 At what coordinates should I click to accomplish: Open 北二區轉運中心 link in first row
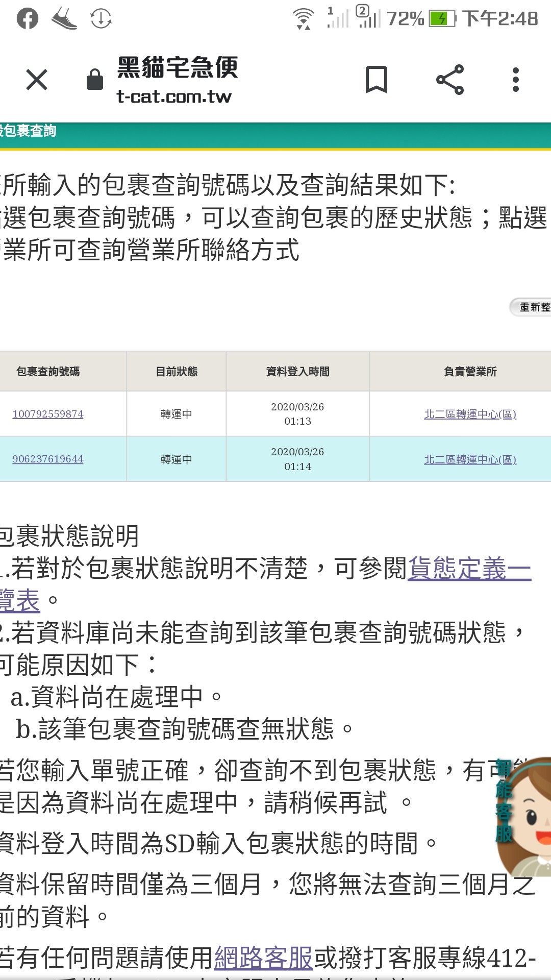[x=470, y=414]
